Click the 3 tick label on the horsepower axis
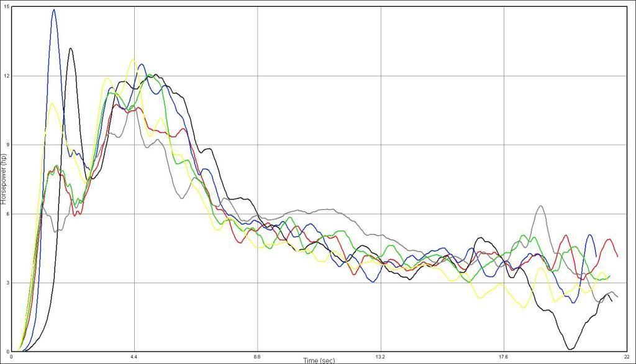 (7, 283)
